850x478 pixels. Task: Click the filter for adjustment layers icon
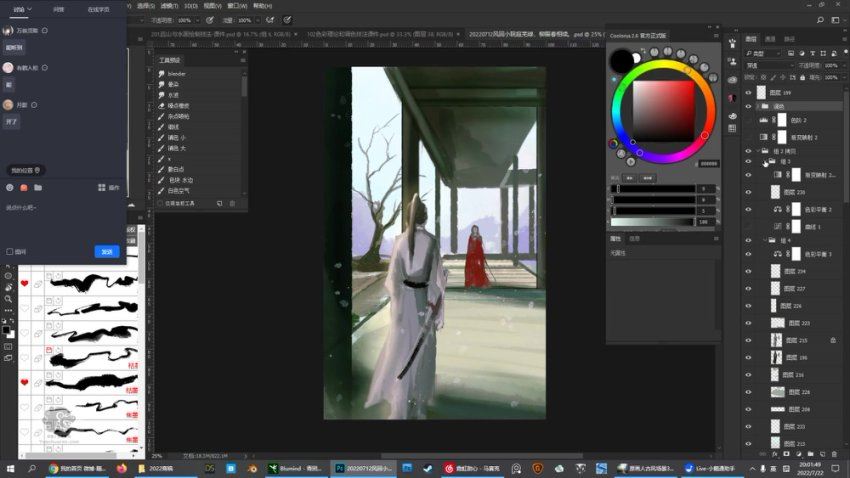click(802, 53)
